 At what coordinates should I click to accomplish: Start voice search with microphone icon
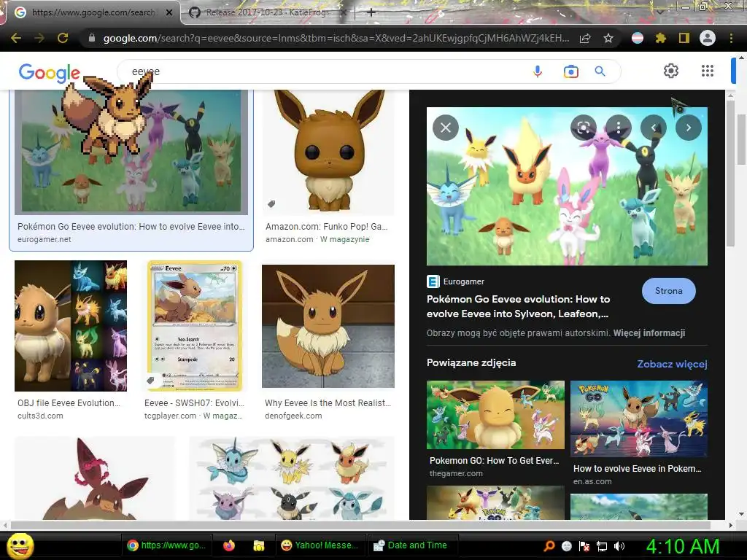point(538,71)
